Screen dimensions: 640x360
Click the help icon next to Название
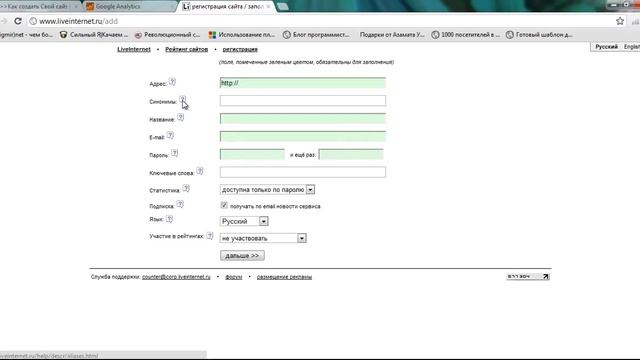click(x=180, y=118)
